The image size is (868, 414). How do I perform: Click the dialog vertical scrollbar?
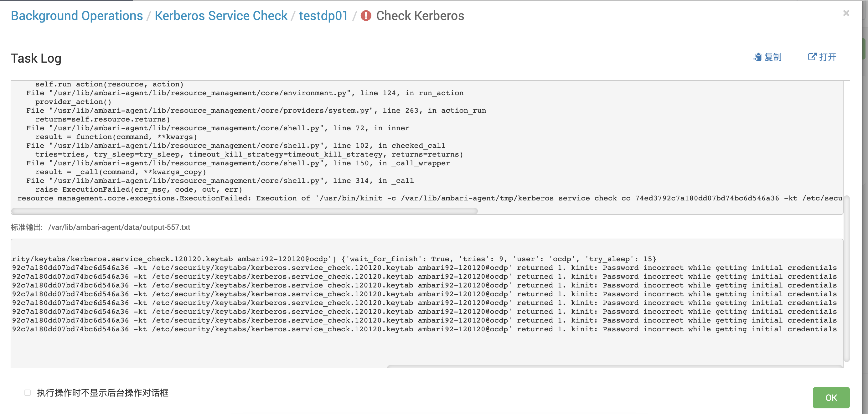point(846,279)
